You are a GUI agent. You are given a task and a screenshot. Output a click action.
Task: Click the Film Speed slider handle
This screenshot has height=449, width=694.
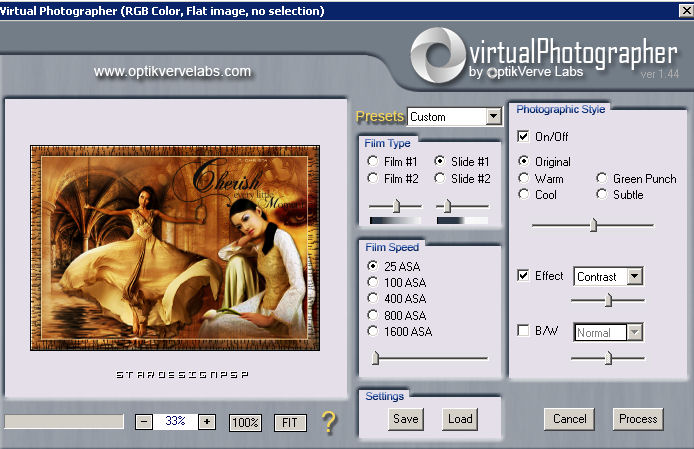375,357
